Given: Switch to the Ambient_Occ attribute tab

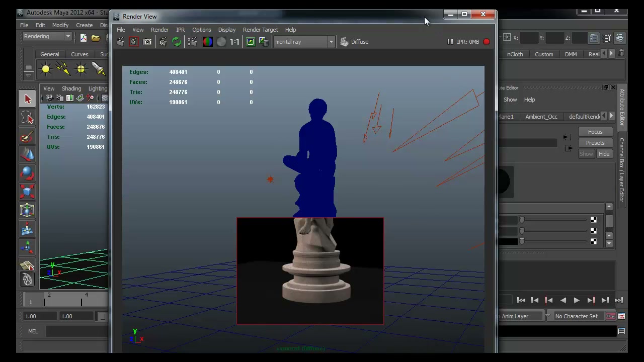Looking at the screenshot, I should [x=541, y=117].
